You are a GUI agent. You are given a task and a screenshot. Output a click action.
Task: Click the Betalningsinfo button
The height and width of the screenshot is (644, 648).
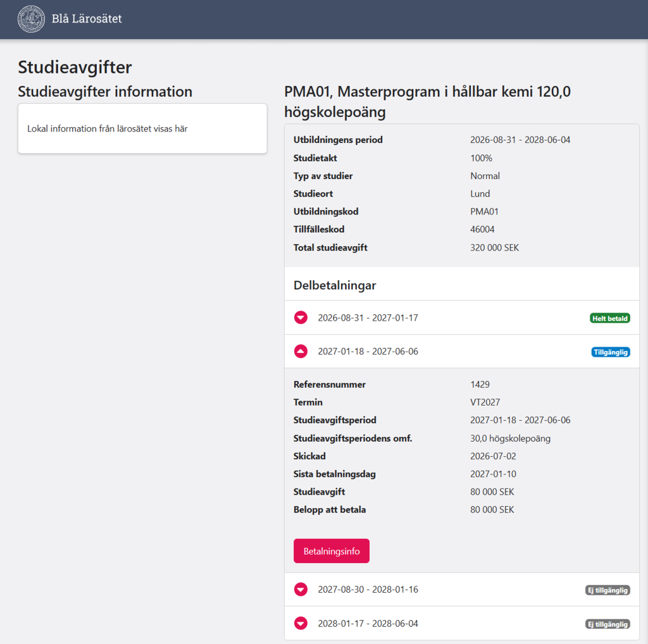(332, 551)
